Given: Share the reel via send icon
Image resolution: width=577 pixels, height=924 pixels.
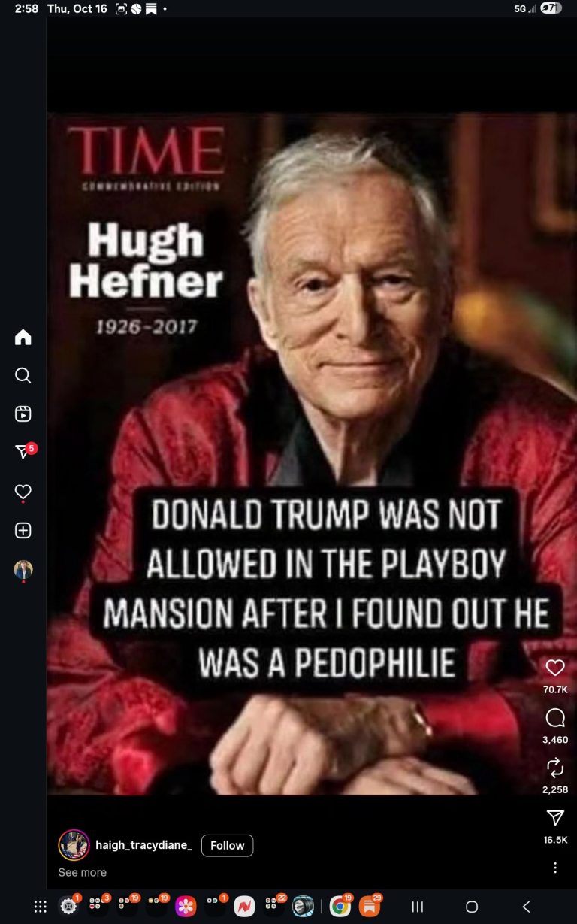Looking at the screenshot, I should coord(555,818).
